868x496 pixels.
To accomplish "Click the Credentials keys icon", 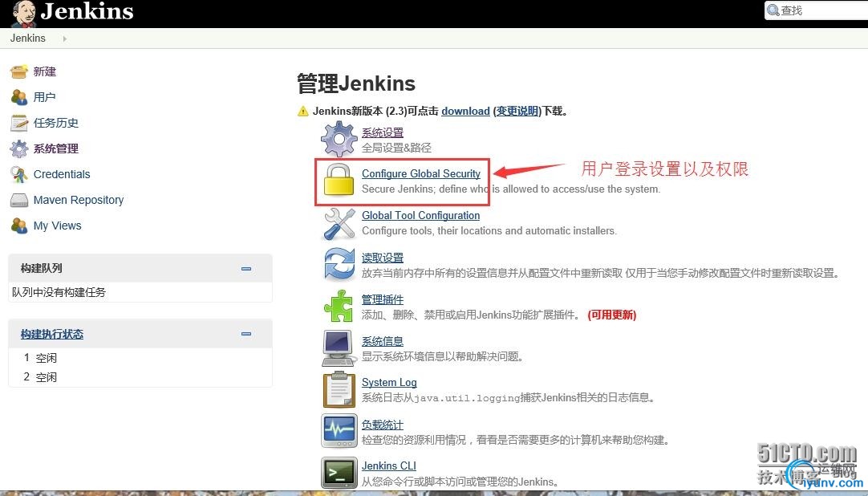I will (x=18, y=174).
